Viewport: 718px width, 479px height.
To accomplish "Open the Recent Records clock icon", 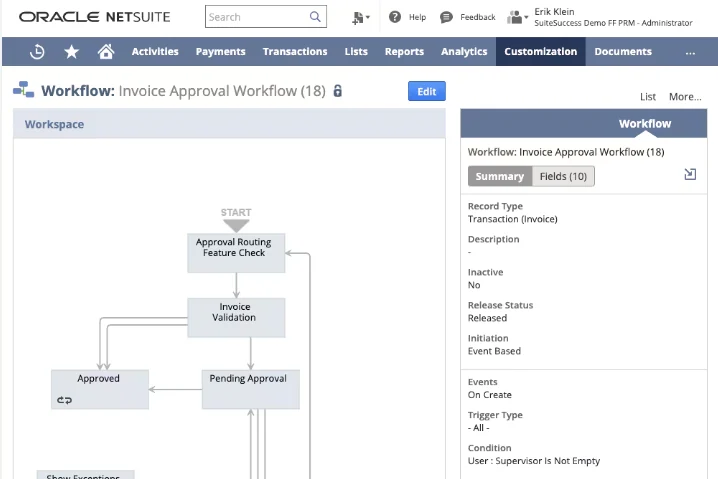I will tap(37, 52).
